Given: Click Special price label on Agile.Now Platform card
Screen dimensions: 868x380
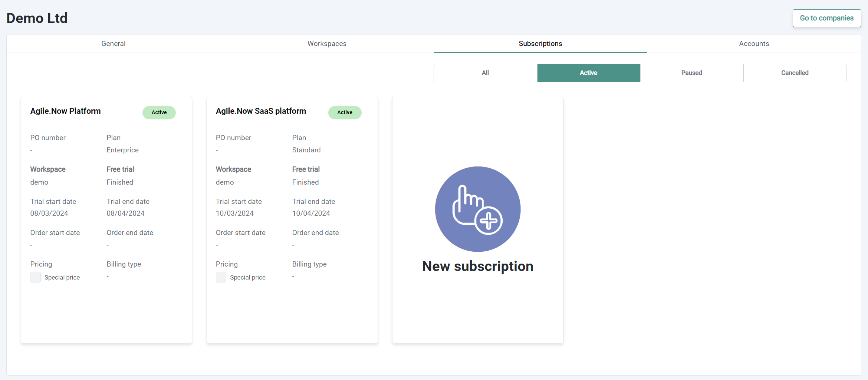Looking at the screenshot, I should (62, 278).
